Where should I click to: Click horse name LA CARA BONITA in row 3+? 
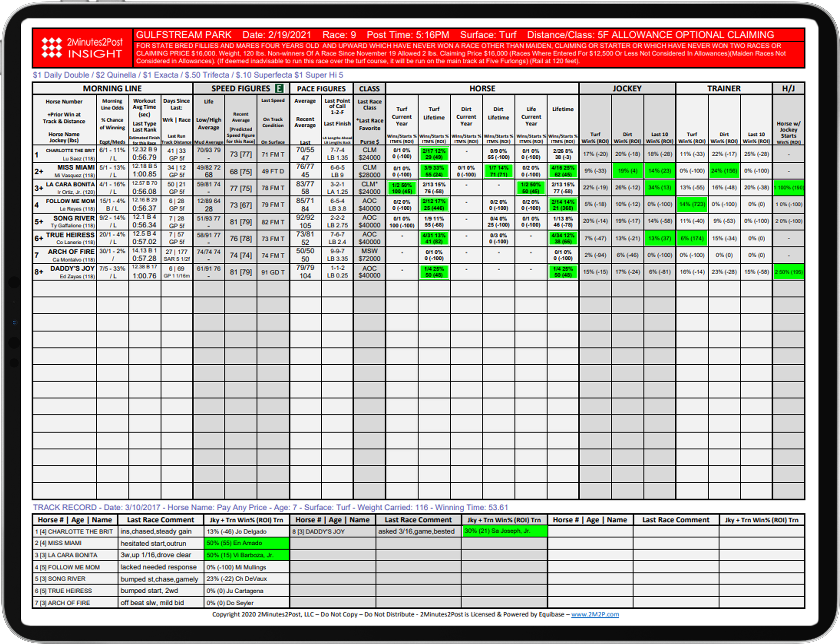click(x=70, y=185)
